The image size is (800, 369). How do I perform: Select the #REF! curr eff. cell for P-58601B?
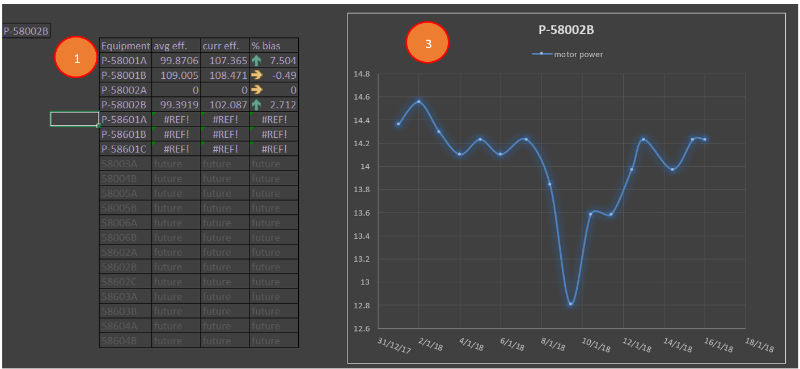pyautogui.click(x=225, y=134)
